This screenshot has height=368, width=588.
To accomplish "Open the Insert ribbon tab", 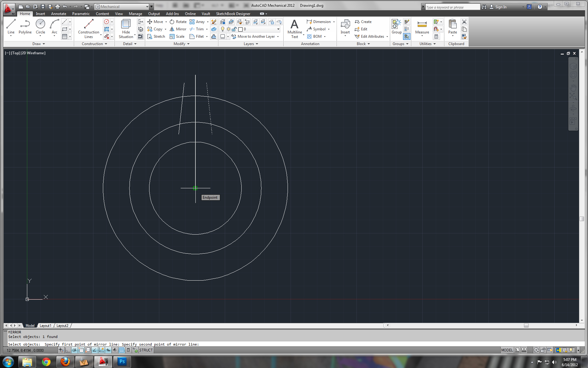I will coord(40,14).
